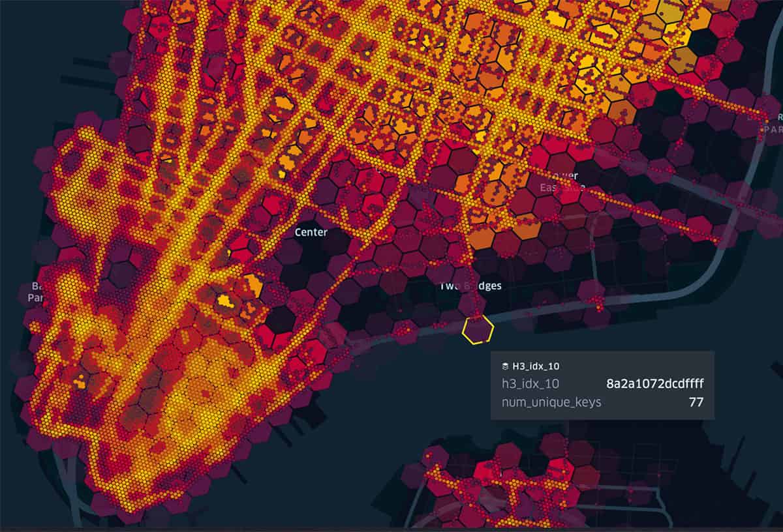Click the small orange cluster near the island's west edge
The image size is (783, 532).
coord(80,382)
